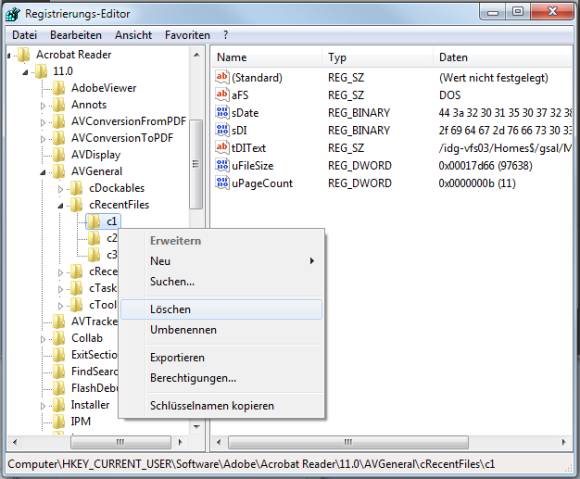Screen dimensions: 580x479
Task: Click the IPM folder icon
Action: tap(58, 421)
